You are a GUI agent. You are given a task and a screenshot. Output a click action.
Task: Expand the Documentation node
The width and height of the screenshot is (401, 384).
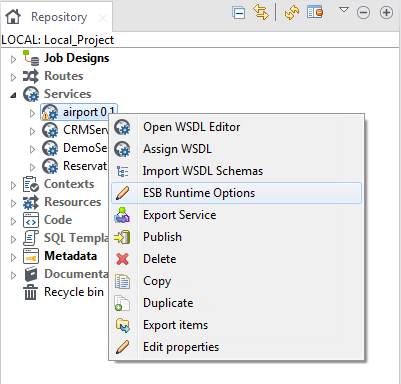(x=13, y=275)
